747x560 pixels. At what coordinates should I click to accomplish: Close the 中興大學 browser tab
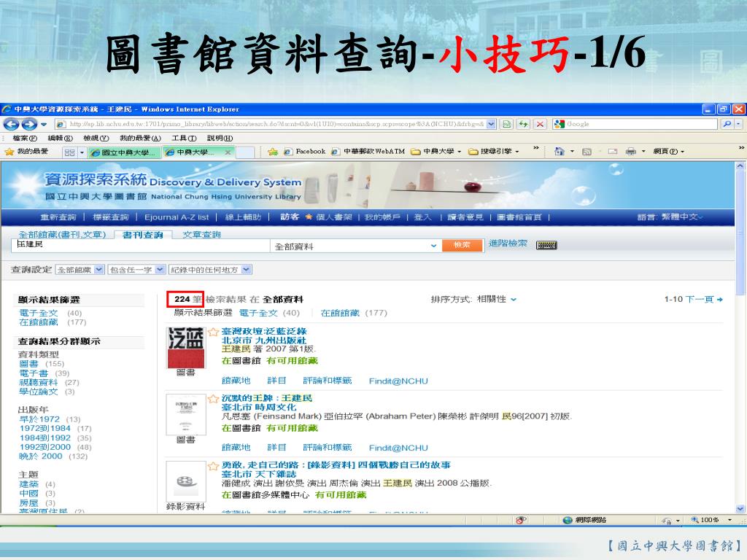coord(228,152)
